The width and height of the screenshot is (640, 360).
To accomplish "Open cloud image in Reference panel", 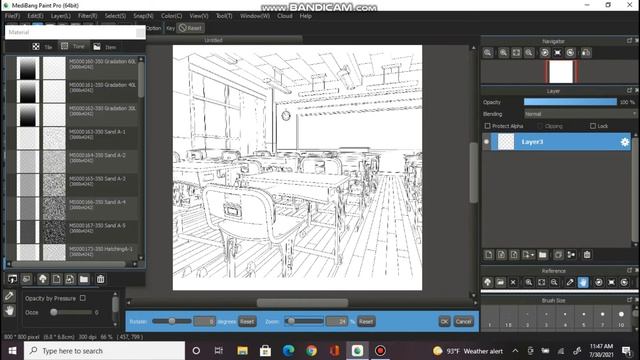I will point(487,282).
